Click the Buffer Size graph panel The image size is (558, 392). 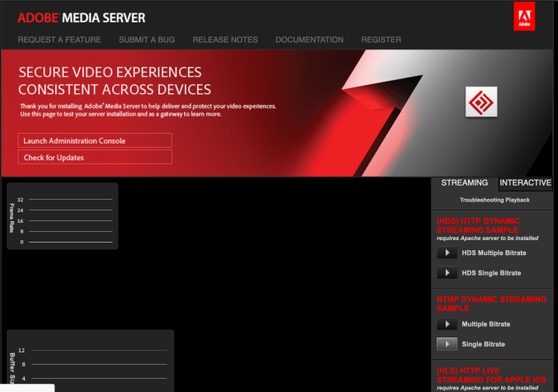(91, 361)
